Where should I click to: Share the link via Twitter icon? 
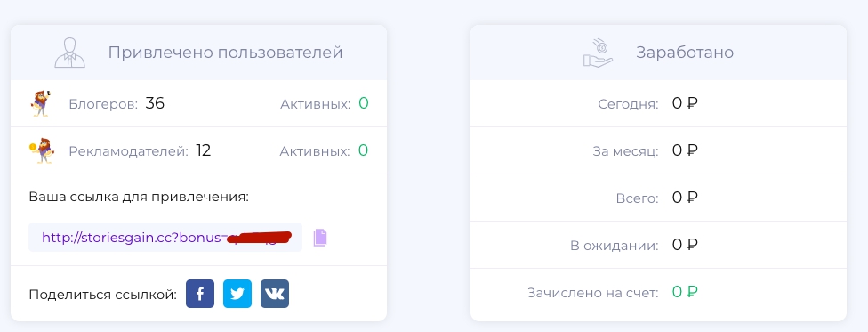click(x=237, y=294)
